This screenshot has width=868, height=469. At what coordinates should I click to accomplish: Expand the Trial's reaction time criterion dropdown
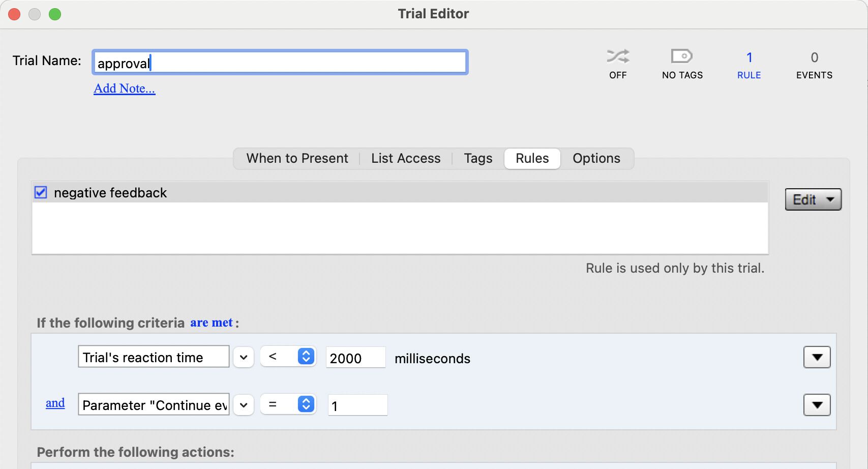(244, 357)
